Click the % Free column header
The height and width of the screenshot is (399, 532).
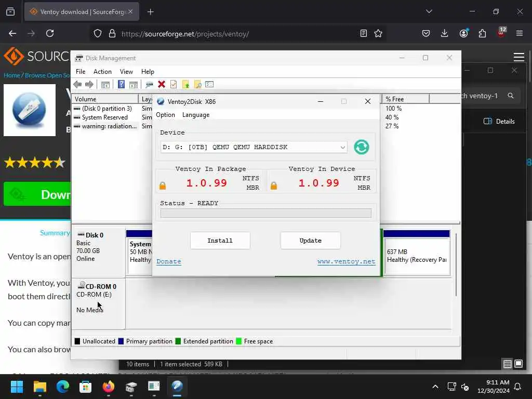coord(405,99)
